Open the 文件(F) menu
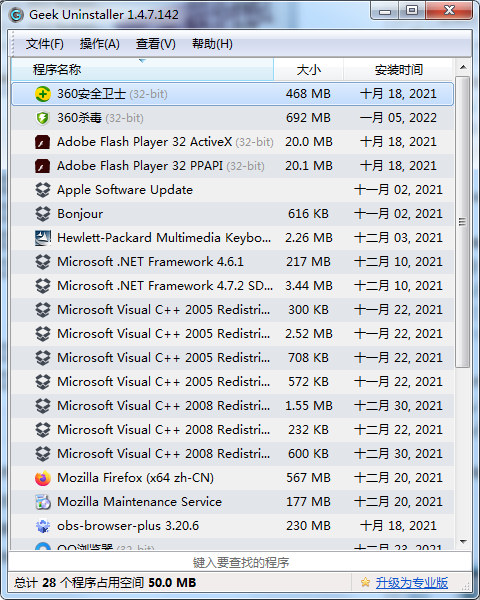 click(45, 44)
